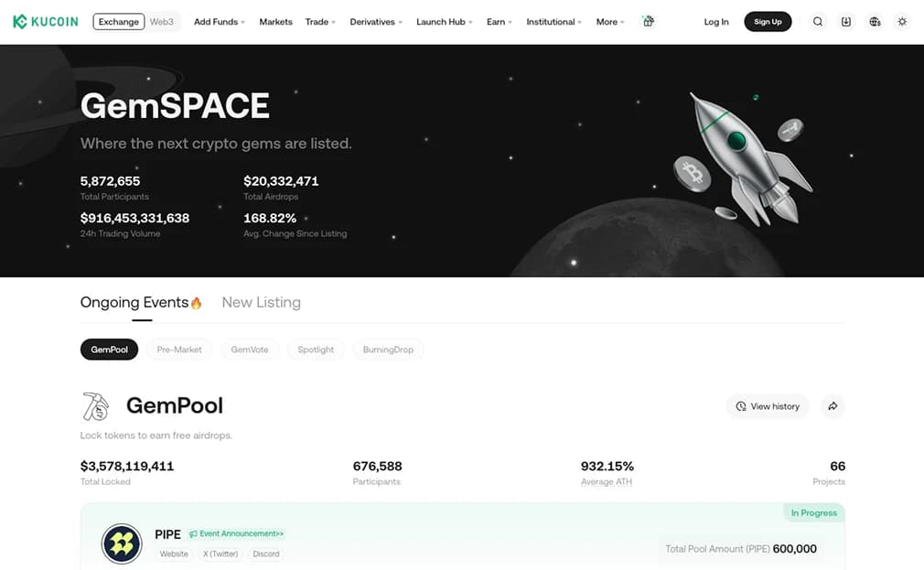
Task: Expand the Derivatives menu
Action: point(372,21)
